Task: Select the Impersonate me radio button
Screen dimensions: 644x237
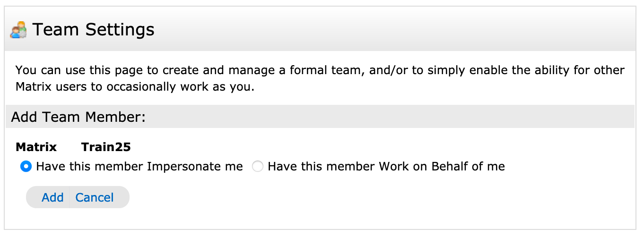Action: tap(26, 167)
